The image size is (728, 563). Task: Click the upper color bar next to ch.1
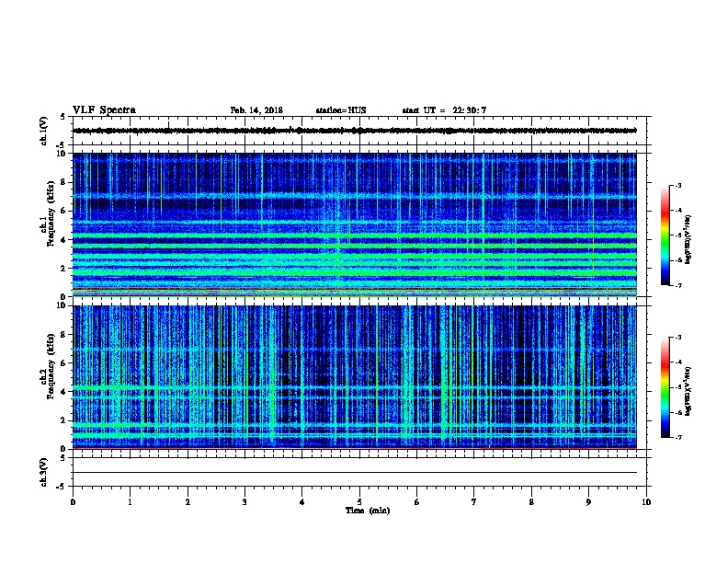pos(665,236)
